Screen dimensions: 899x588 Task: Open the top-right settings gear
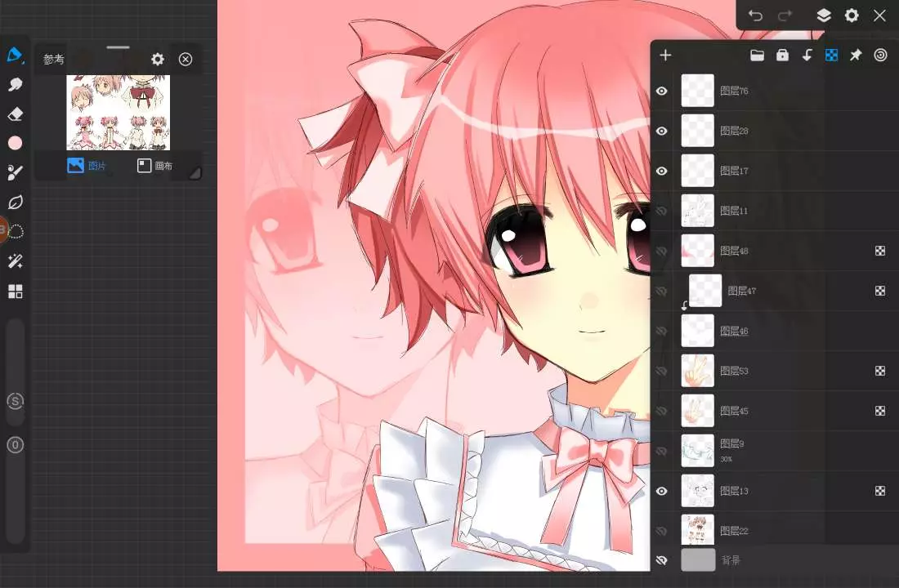pyautogui.click(x=852, y=16)
